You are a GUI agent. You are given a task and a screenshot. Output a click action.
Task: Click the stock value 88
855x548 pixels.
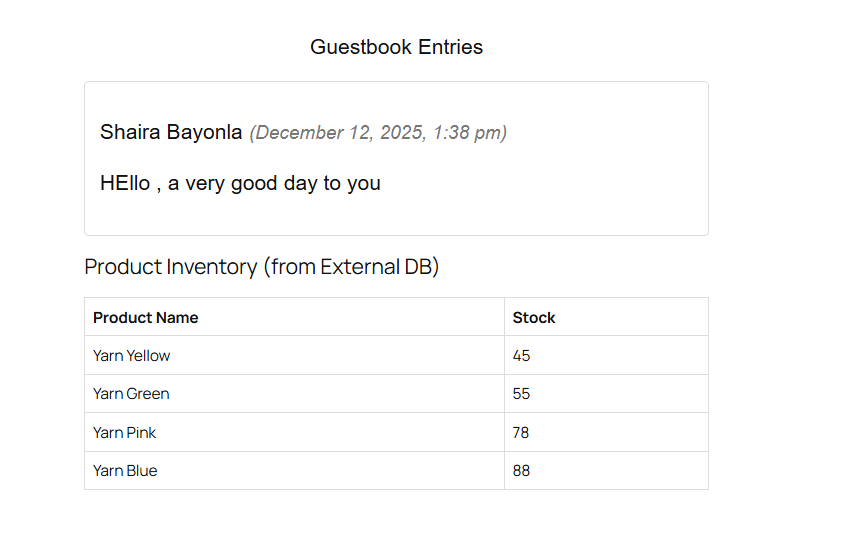click(522, 471)
